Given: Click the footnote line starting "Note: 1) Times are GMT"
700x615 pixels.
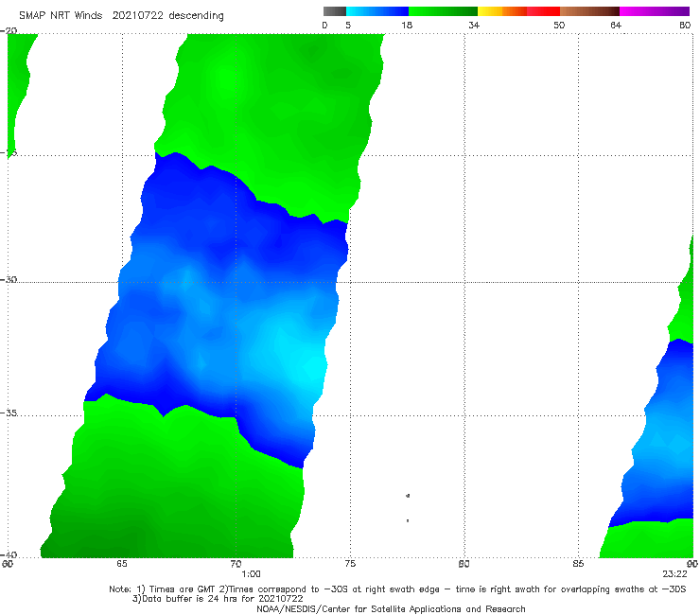Looking at the screenshot, I should point(397,589).
